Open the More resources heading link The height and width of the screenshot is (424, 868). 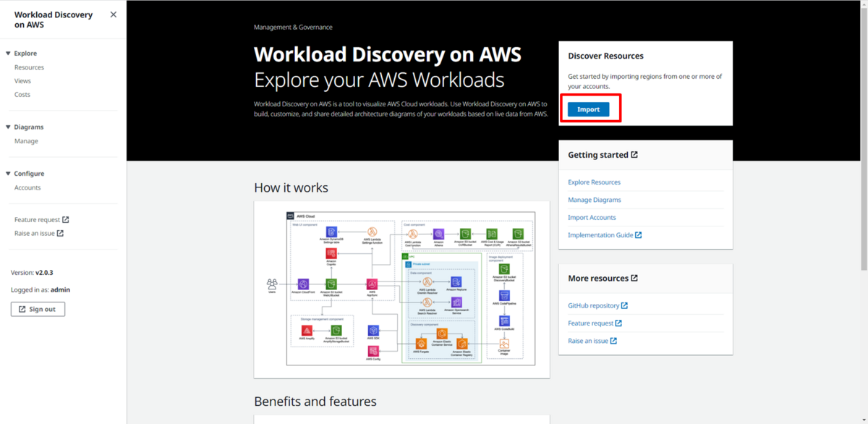tap(603, 279)
